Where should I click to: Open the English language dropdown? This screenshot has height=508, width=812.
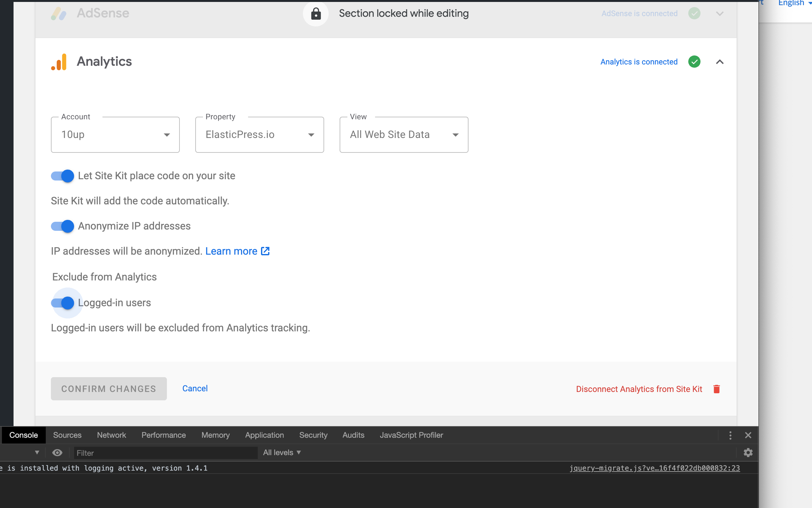pos(794,3)
